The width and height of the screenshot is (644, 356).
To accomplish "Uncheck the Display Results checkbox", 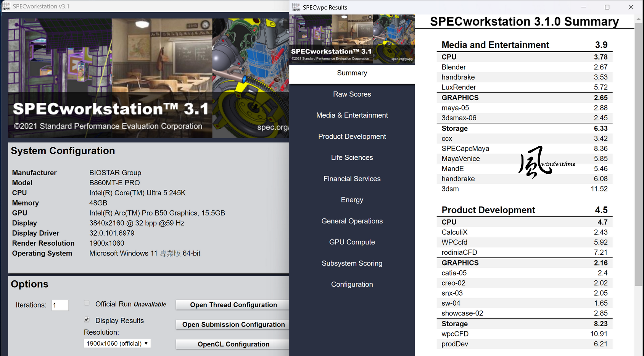I will pyautogui.click(x=87, y=319).
